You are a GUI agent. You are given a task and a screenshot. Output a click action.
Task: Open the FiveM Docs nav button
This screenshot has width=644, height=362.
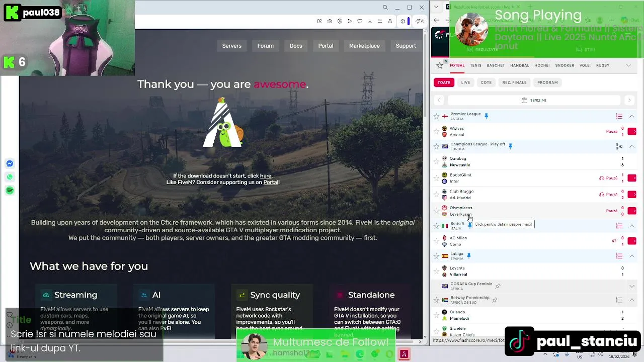coord(296,46)
